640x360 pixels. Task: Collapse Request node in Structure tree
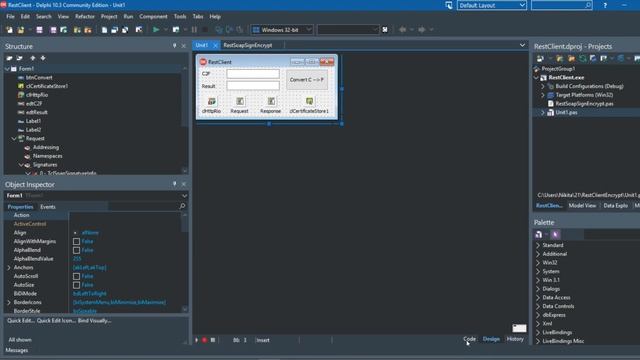click(14, 139)
